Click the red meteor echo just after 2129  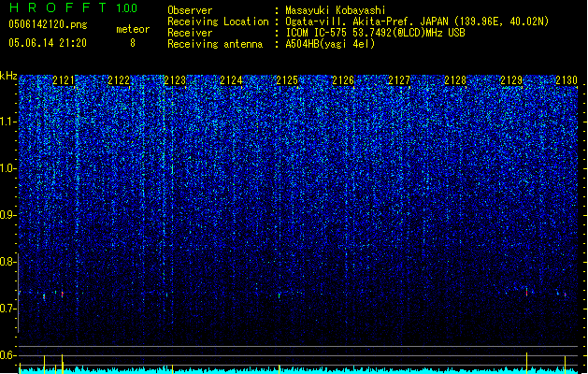point(526,292)
